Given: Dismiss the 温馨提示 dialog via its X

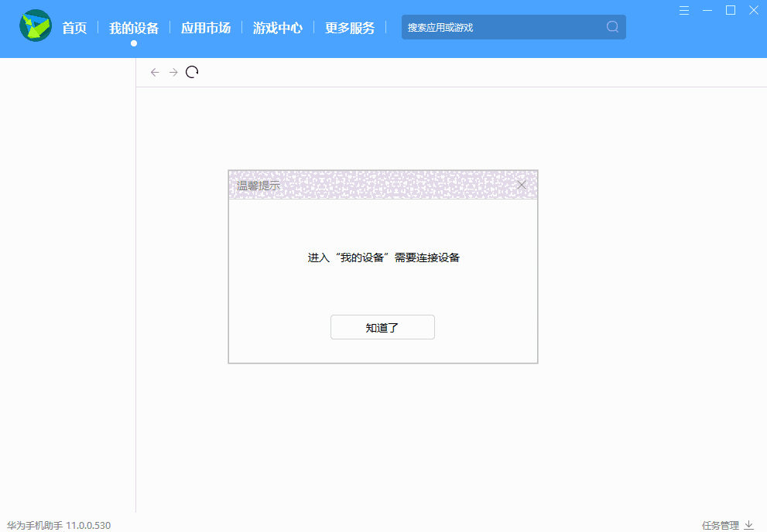Looking at the screenshot, I should click(521, 185).
